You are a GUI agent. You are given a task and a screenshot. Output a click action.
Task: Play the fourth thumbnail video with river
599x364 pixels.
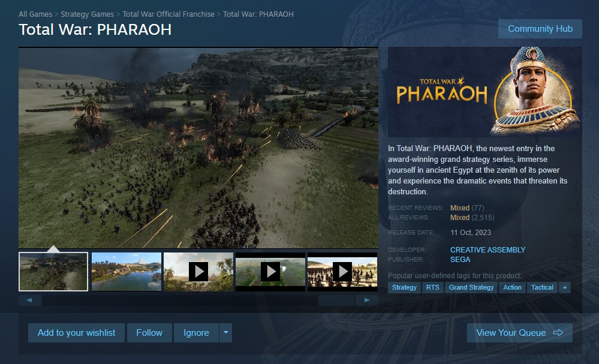click(x=270, y=272)
